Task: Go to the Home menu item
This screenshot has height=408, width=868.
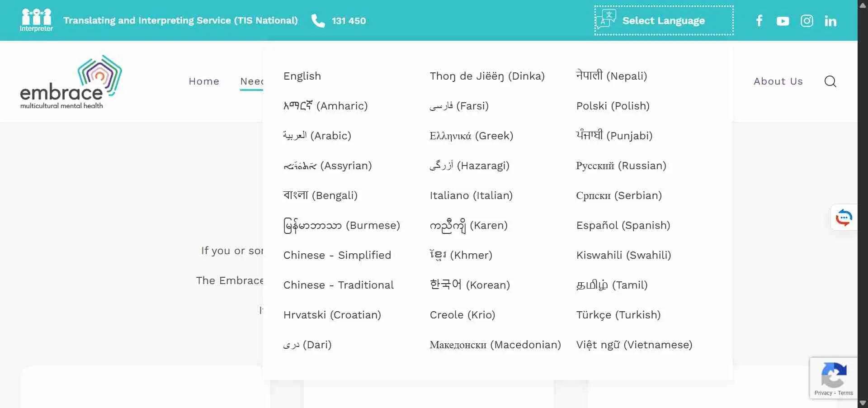Action: (x=204, y=81)
